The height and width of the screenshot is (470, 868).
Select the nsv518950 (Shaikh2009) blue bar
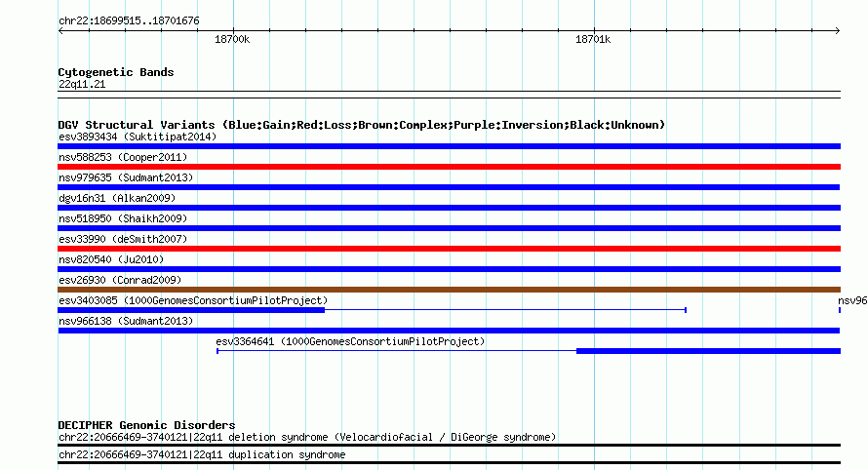tap(449, 228)
